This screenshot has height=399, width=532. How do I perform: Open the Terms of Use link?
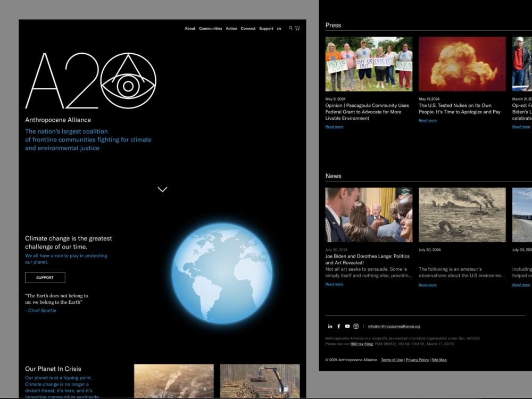coord(392,360)
